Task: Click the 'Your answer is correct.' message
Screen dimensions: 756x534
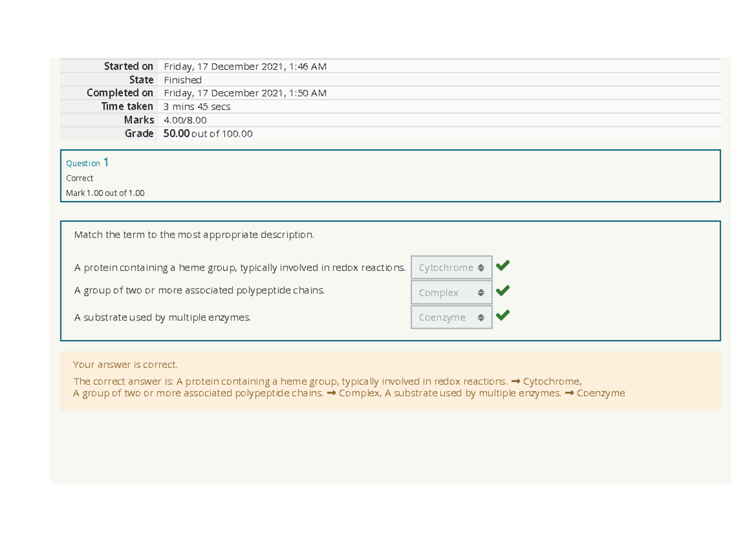Action: (125, 365)
